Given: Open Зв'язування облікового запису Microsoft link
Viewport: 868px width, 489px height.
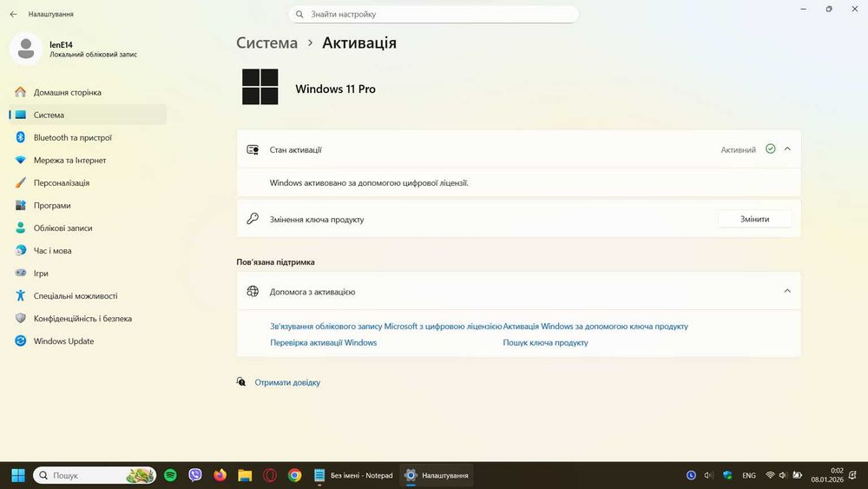Looking at the screenshot, I should [x=386, y=327].
